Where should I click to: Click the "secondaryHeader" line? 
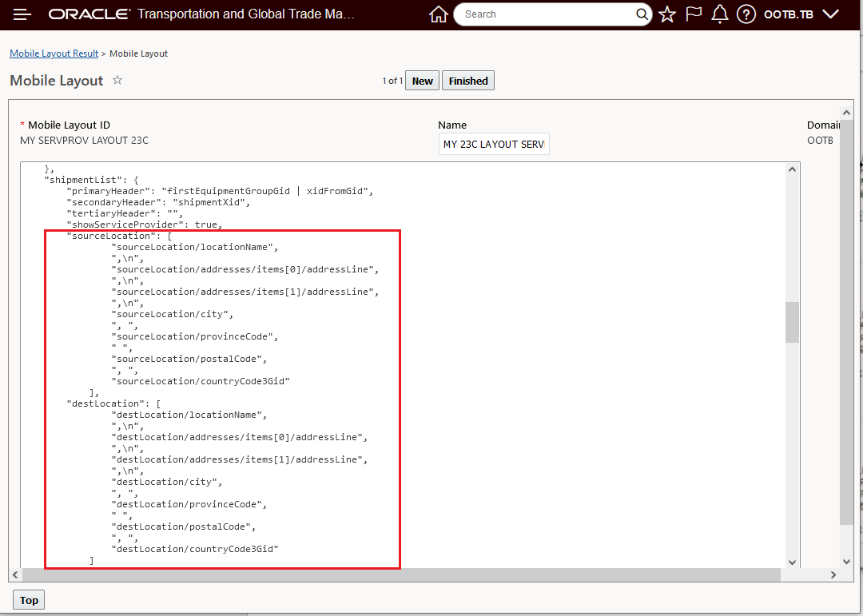coord(158,202)
